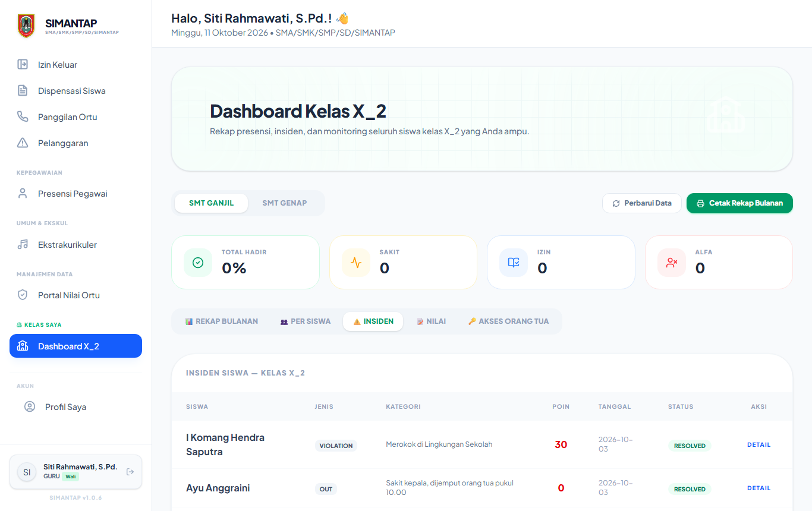Click the logout arrow icon
This screenshot has height=511, width=812.
click(x=131, y=472)
